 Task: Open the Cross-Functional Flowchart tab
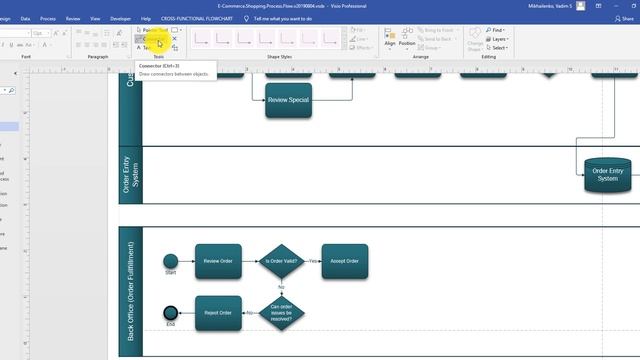coord(197,19)
